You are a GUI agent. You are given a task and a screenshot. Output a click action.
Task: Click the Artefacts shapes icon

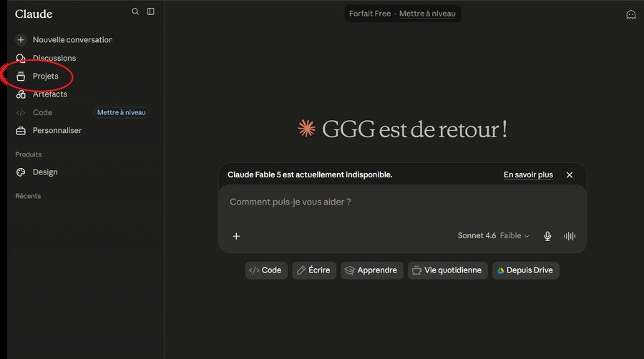click(x=21, y=94)
